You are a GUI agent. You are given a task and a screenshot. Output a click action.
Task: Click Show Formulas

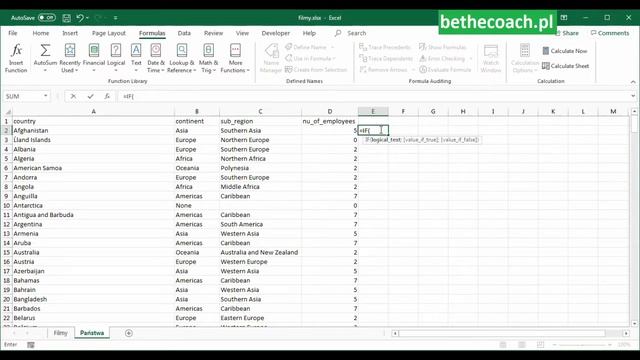pos(443,47)
